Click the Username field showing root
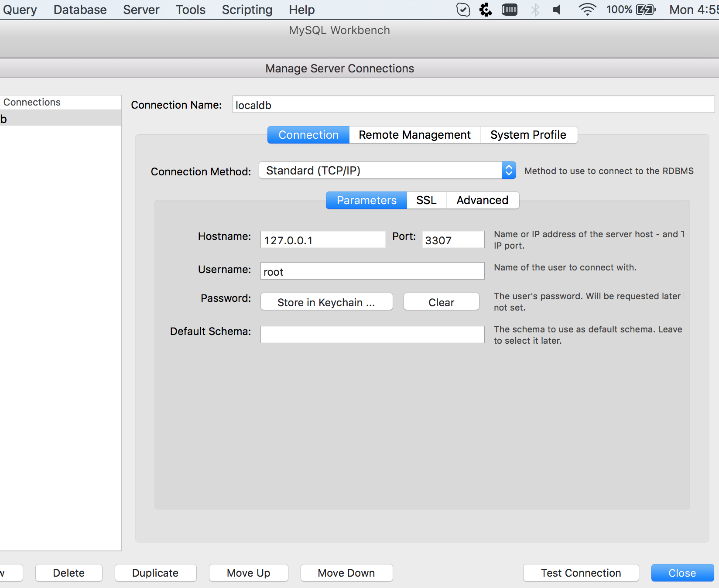This screenshot has width=719, height=588. point(373,271)
